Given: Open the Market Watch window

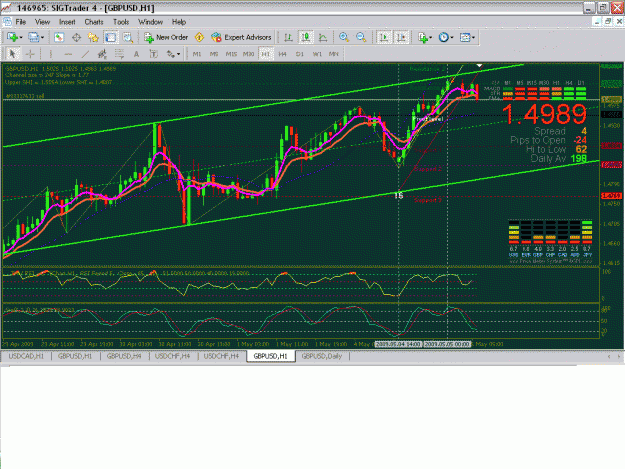Looking at the screenshot, I should (59, 37).
